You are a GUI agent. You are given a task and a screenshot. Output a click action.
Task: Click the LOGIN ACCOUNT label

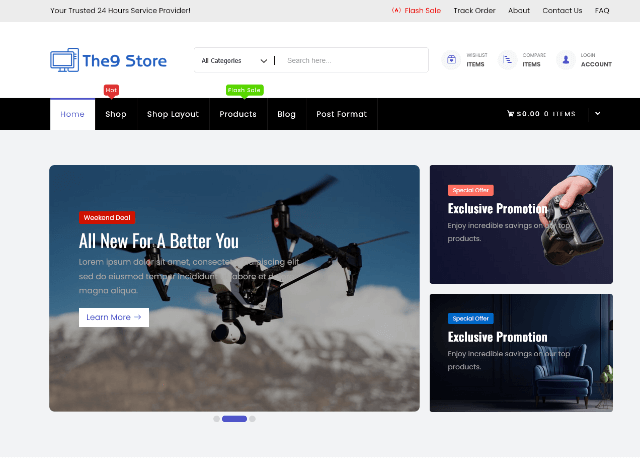point(596,60)
